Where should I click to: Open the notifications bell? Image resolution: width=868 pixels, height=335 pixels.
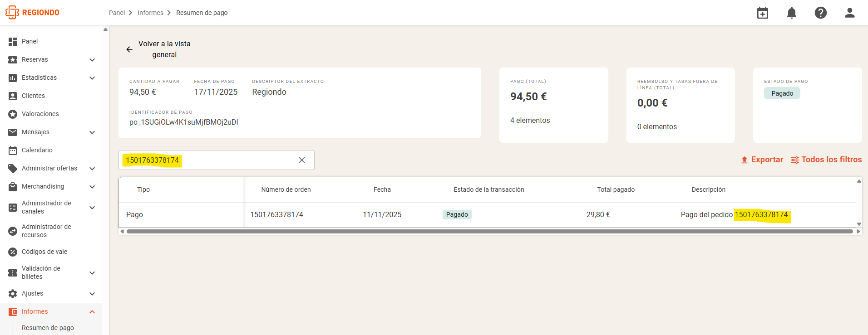point(792,13)
